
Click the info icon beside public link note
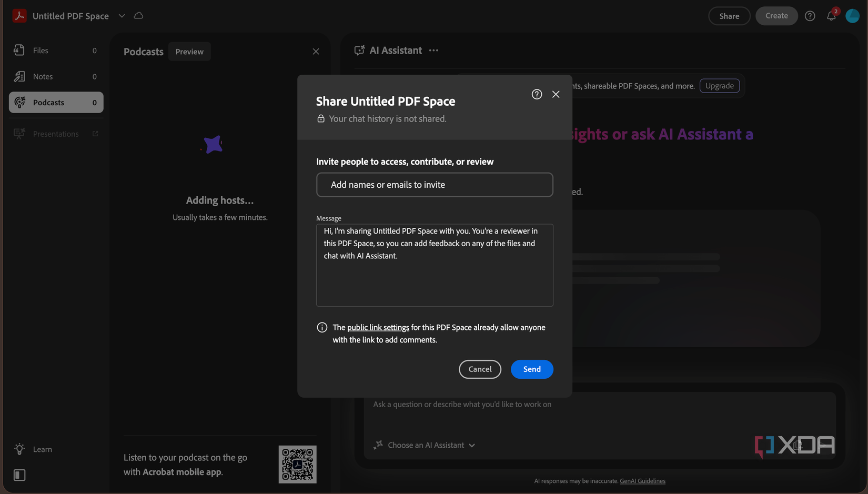tap(322, 327)
